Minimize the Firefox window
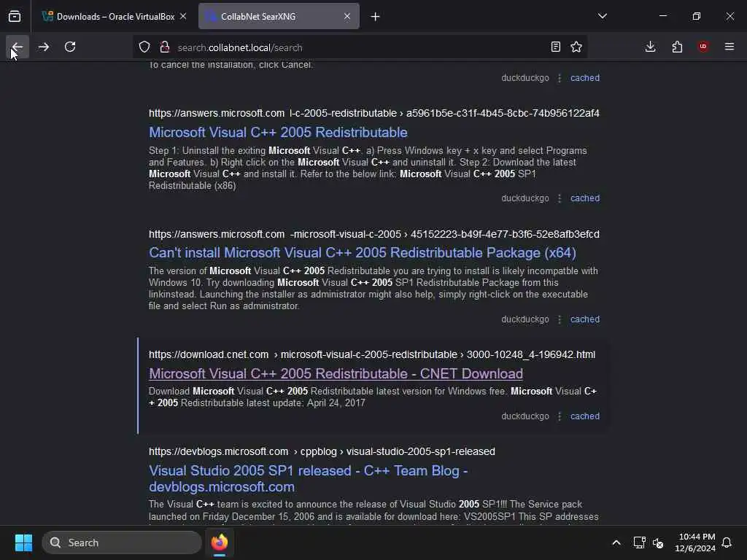747x560 pixels. coord(662,16)
